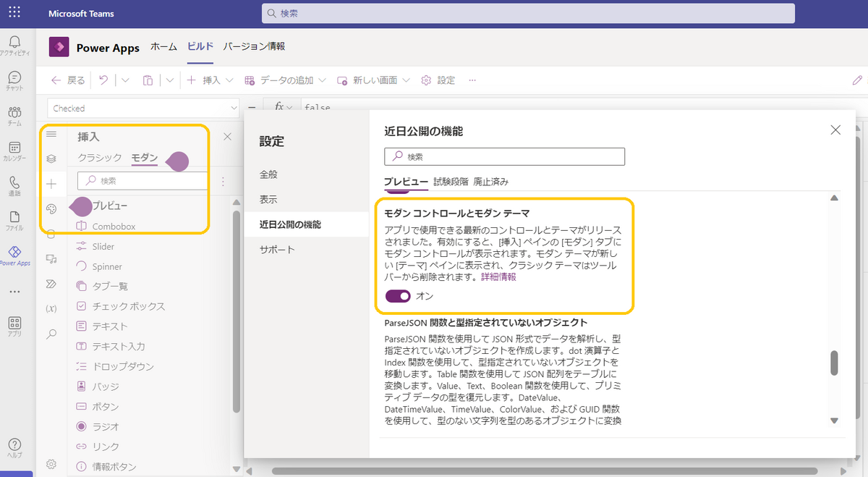868x477 pixels.
Task: Expand Paste dropdown arrow
Action: (169, 80)
